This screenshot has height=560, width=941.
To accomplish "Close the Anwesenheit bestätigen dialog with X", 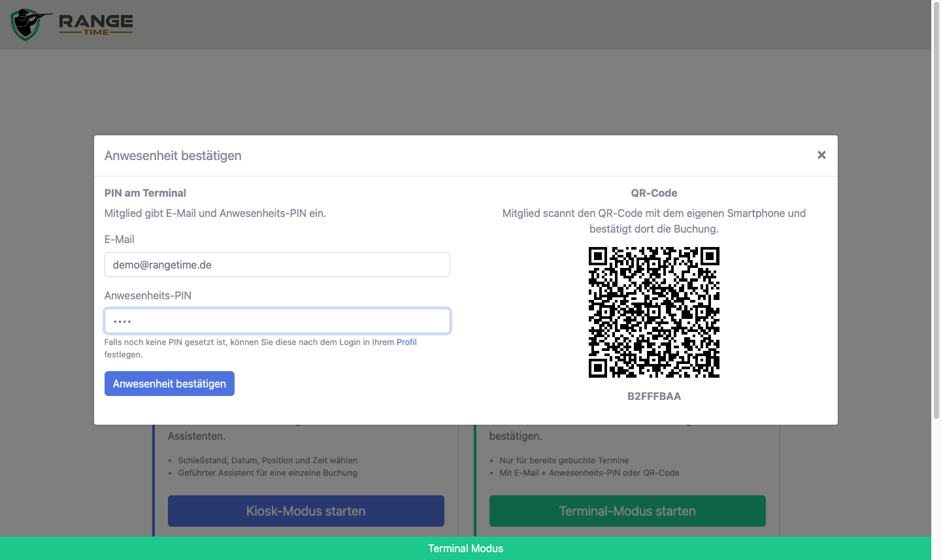I will click(821, 155).
